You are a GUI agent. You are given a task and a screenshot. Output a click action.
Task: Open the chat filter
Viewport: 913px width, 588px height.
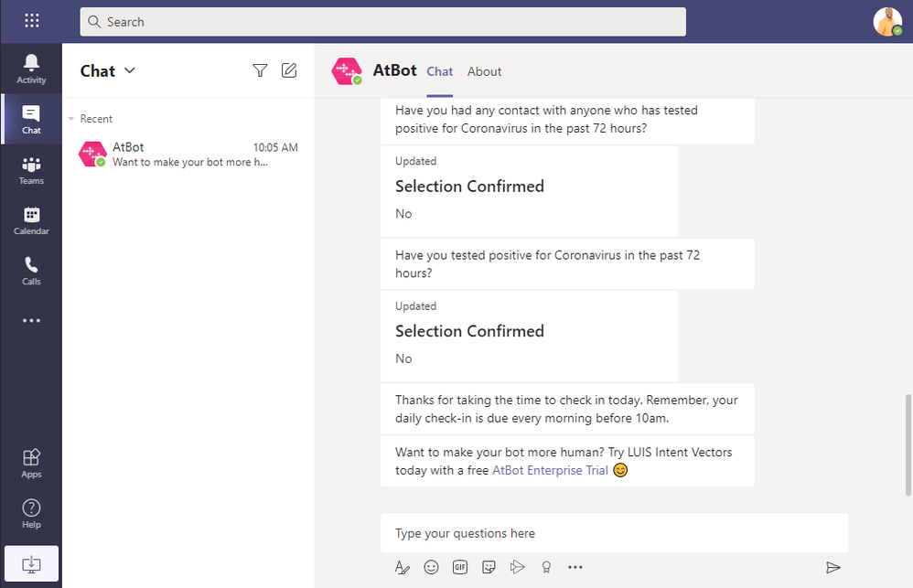[x=260, y=70]
